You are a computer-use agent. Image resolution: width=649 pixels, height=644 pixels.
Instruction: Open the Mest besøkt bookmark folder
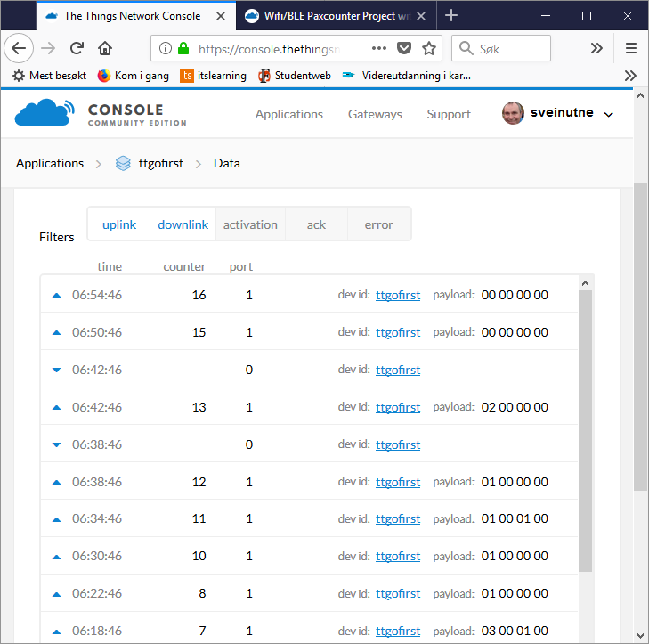click(x=49, y=76)
